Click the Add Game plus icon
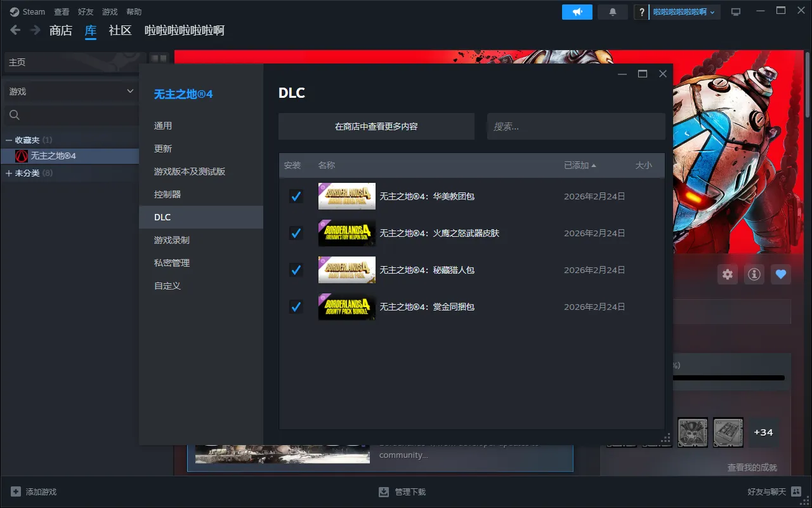 (16, 491)
